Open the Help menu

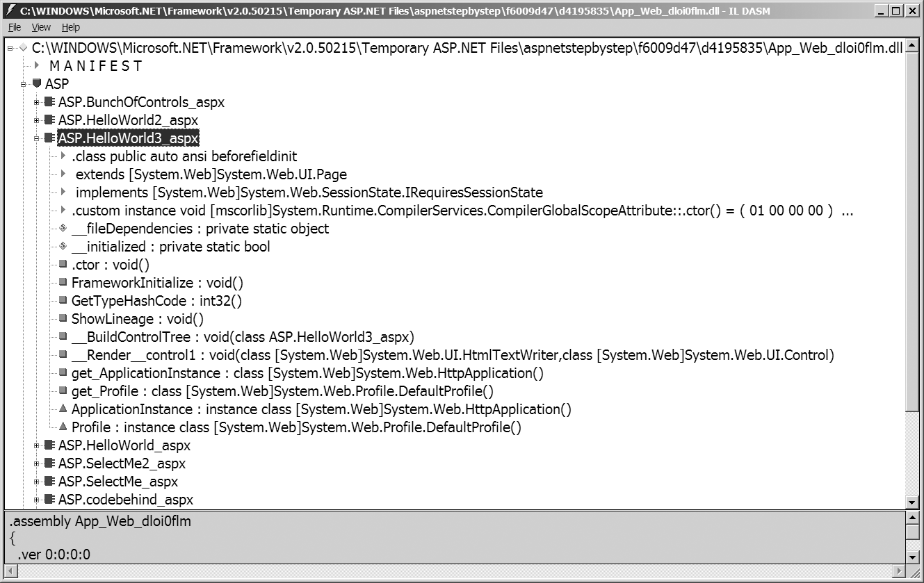coord(71,27)
